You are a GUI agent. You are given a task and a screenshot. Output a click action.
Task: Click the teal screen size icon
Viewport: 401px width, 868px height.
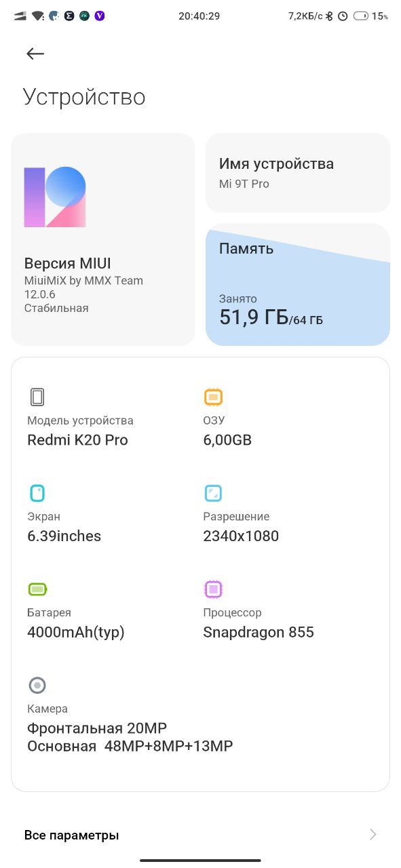37,493
